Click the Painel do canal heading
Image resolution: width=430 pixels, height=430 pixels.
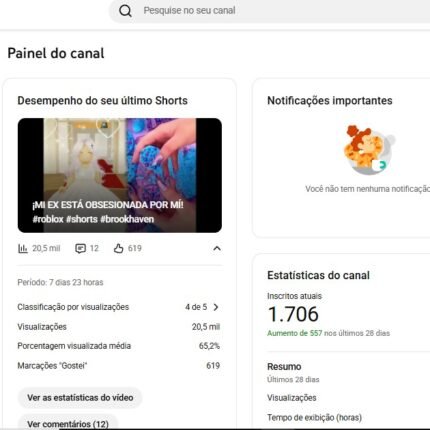point(56,53)
